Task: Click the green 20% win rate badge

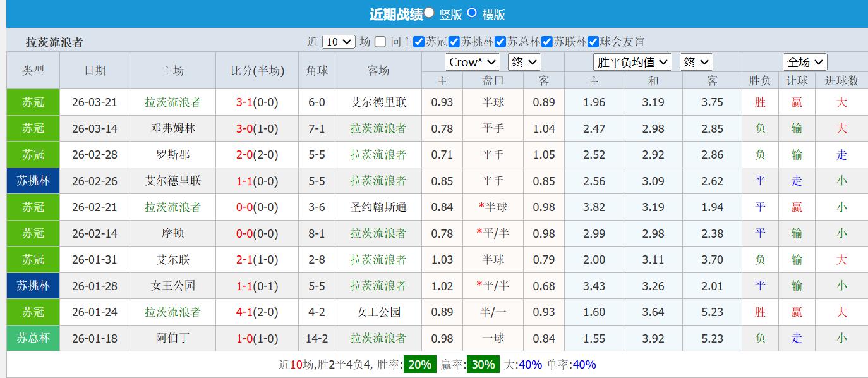Action: [421, 364]
